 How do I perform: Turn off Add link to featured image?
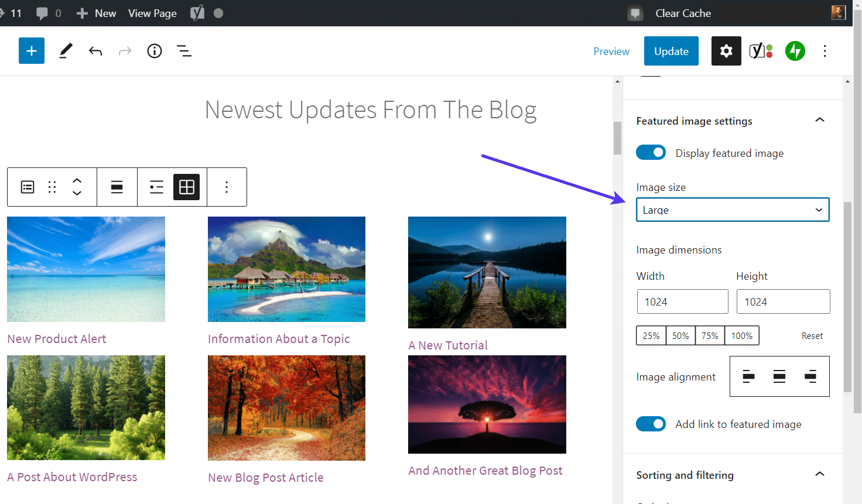click(x=651, y=424)
